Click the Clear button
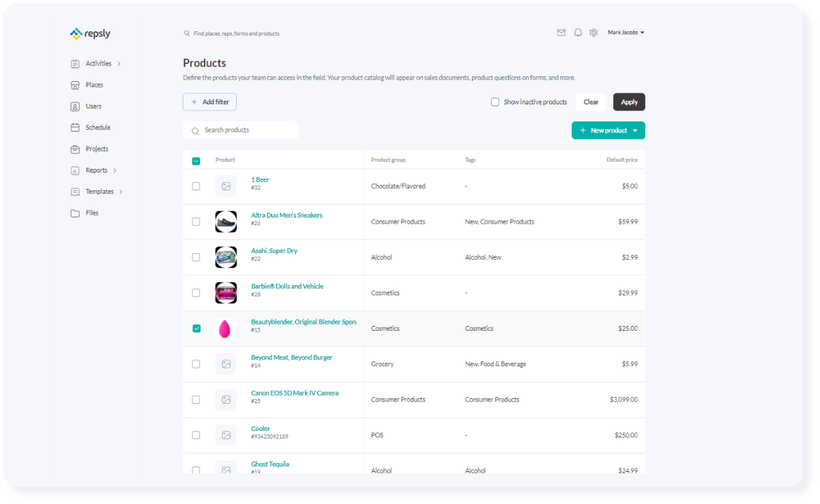This screenshot has width=820, height=504. (591, 102)
